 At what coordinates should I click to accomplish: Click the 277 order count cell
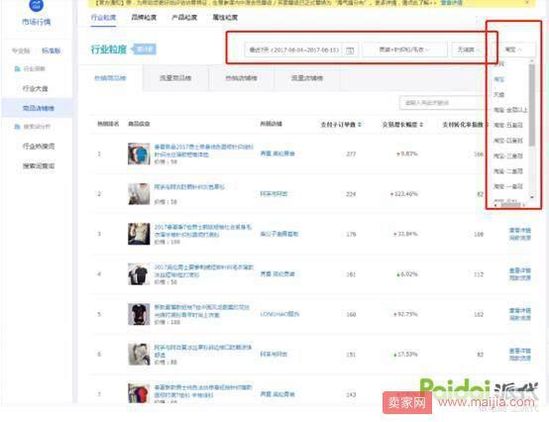[351, 154]
